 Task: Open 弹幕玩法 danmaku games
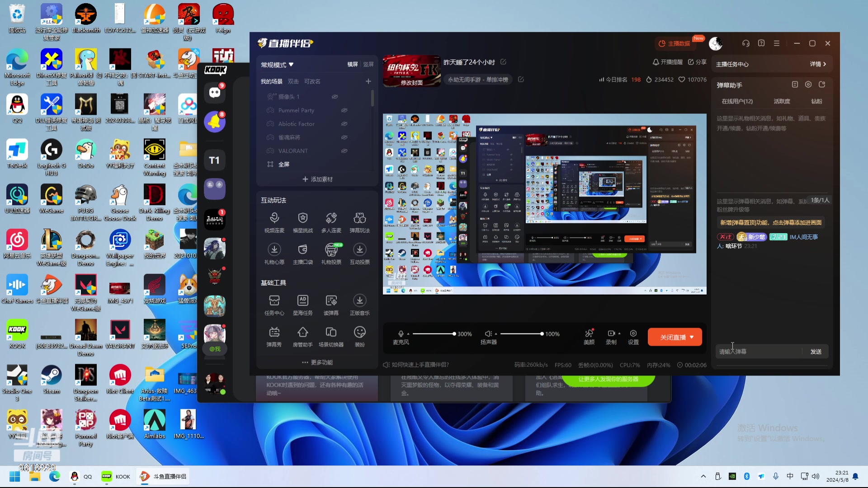[360, 223]
